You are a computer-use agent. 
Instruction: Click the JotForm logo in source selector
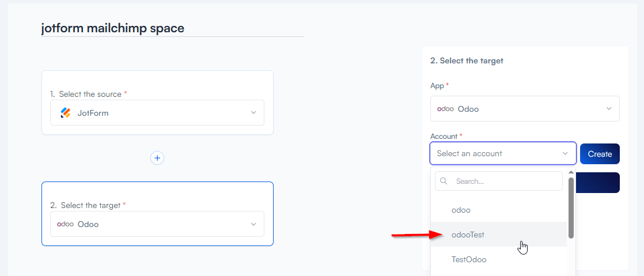[66, 113]
